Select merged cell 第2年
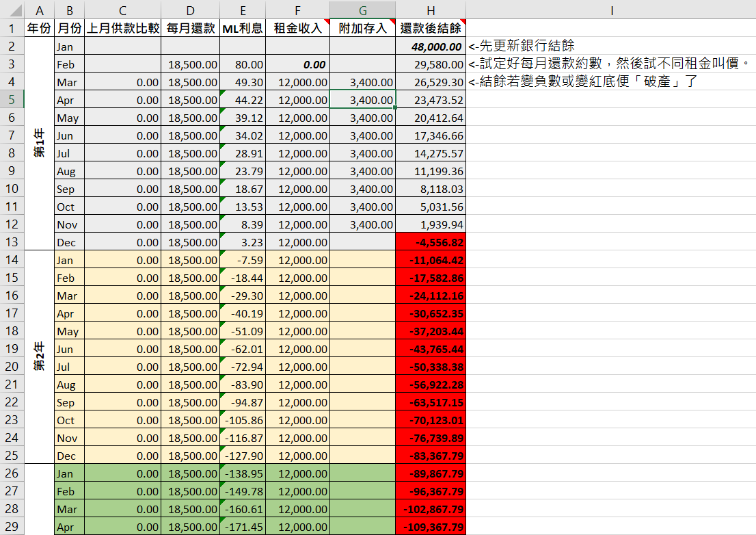Image resolution: width=756 pixels, height=535 pixels. pos(40,357)
